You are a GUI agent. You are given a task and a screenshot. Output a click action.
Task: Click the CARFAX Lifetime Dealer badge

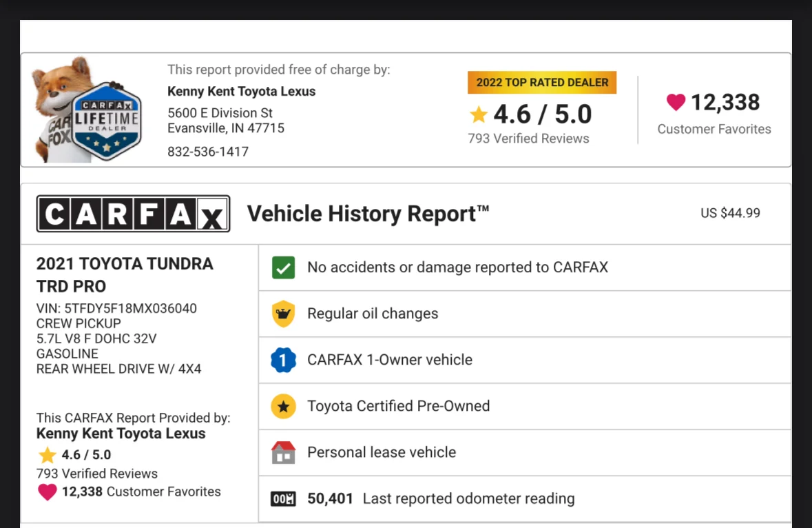(107, 119)
